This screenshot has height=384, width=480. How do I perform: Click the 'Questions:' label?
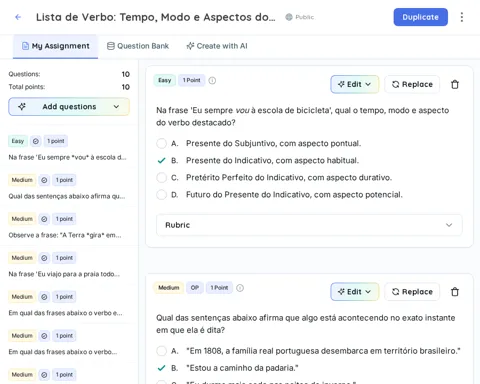(x=24, y=74)
